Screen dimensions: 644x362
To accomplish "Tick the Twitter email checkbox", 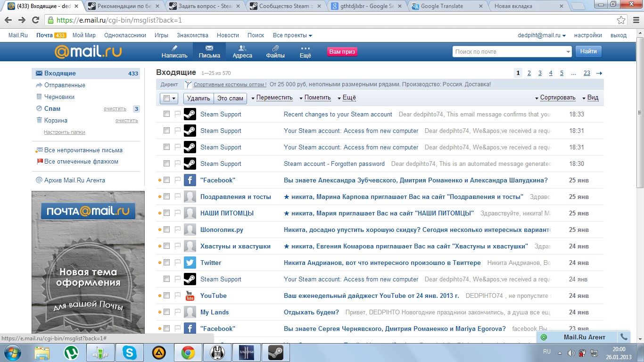I will 166,263.
